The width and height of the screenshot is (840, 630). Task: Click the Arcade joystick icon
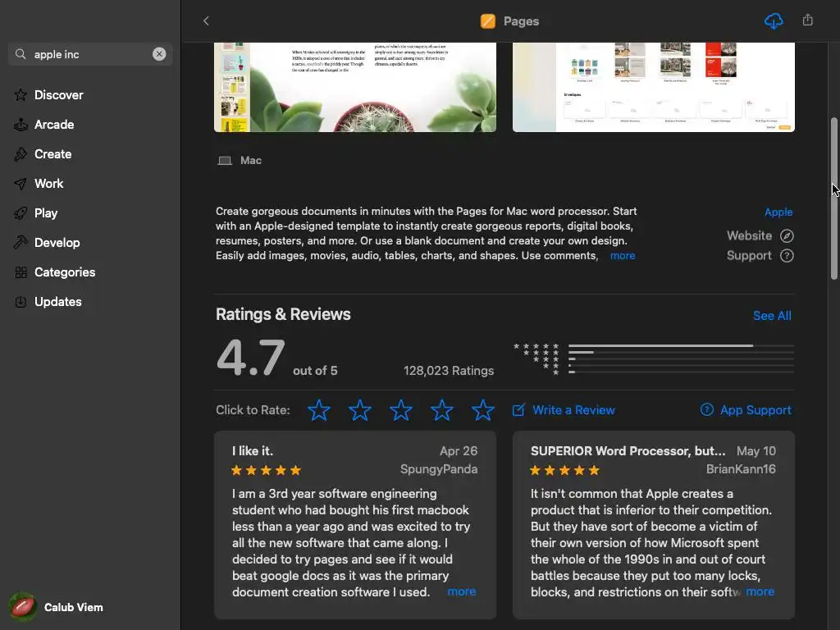(x=21, y=125)
